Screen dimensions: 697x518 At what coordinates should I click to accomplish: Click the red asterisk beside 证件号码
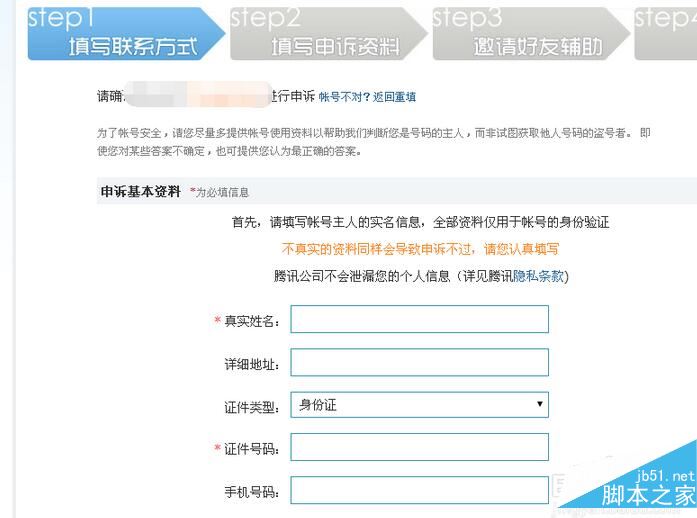coord(217,449)
